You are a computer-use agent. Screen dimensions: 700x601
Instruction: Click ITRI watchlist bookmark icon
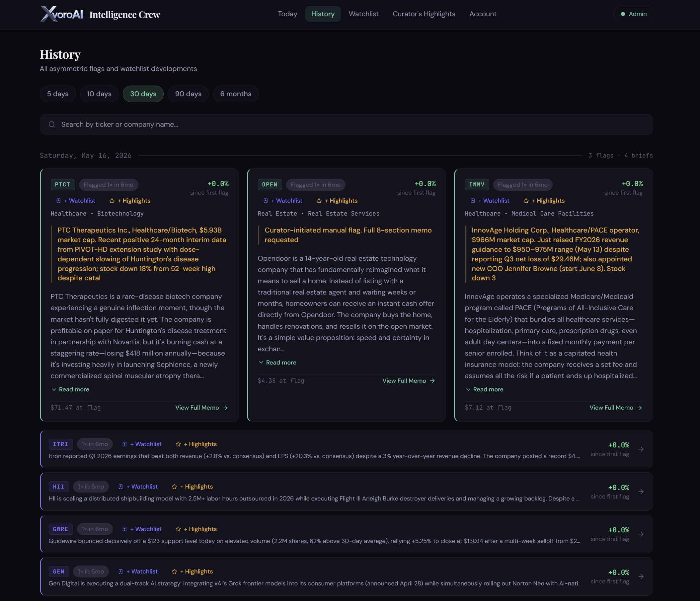124,444
